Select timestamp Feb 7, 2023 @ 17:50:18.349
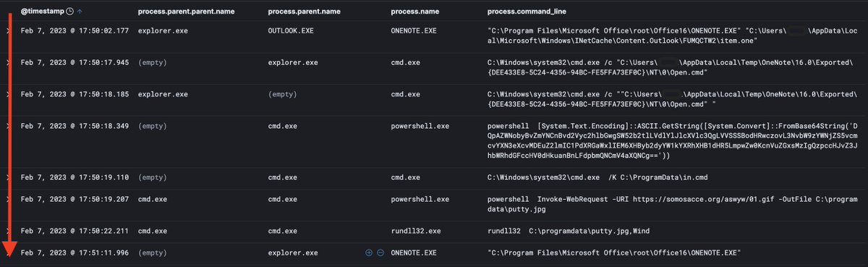 pyautogui.click(x=75, y=126)
